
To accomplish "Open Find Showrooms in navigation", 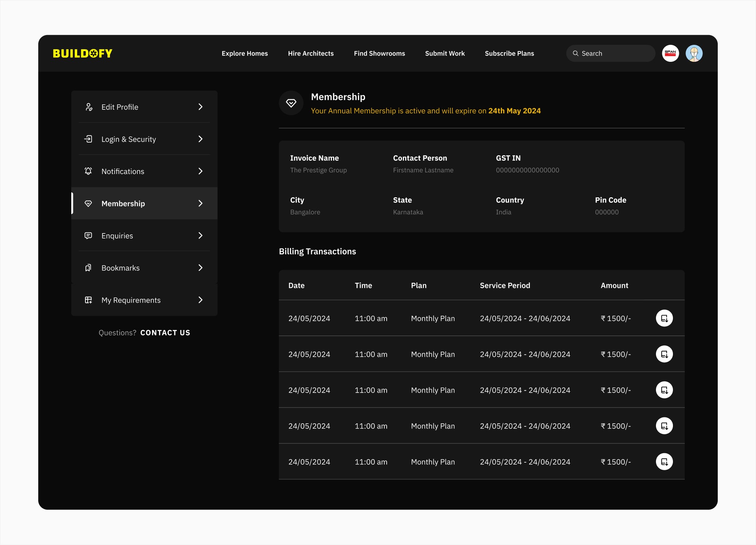I will (x=379, y=53).
